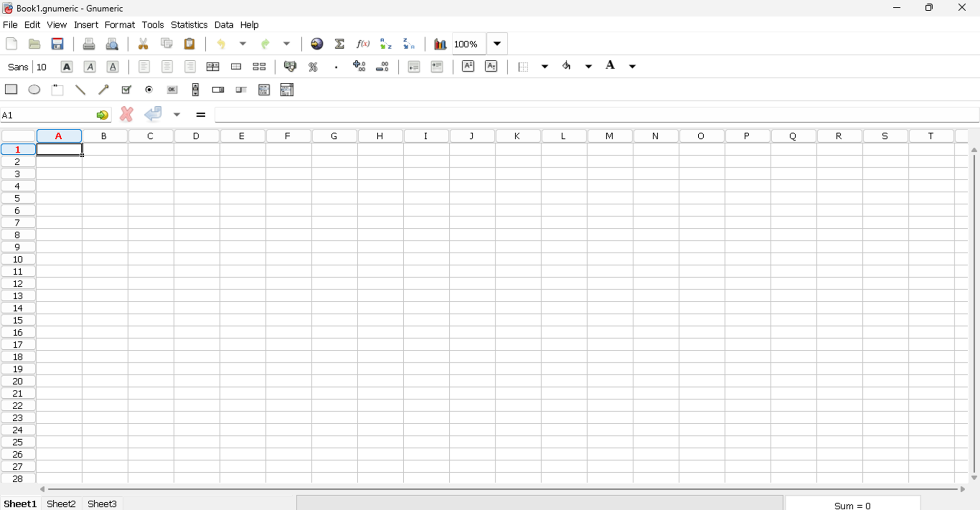Paste clipboard contents
Image resolution: width=980 pixels, height=510 pixels.
(190, 44)
